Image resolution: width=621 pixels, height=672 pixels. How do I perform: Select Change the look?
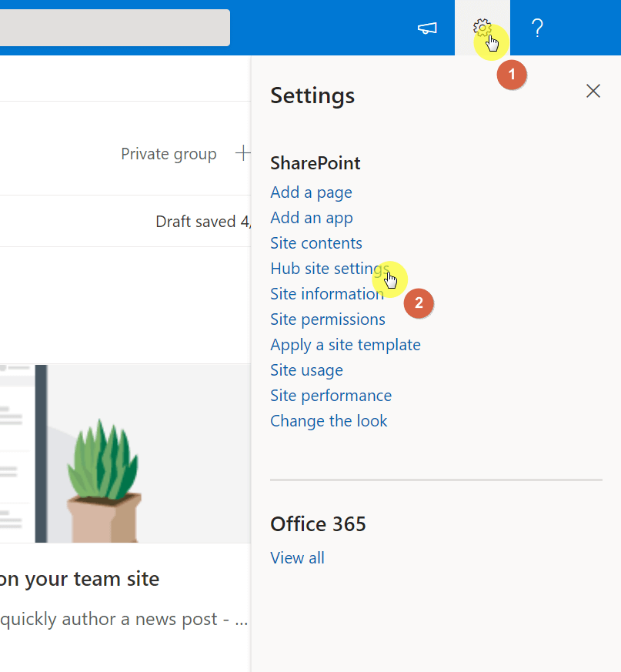[329, 421]
